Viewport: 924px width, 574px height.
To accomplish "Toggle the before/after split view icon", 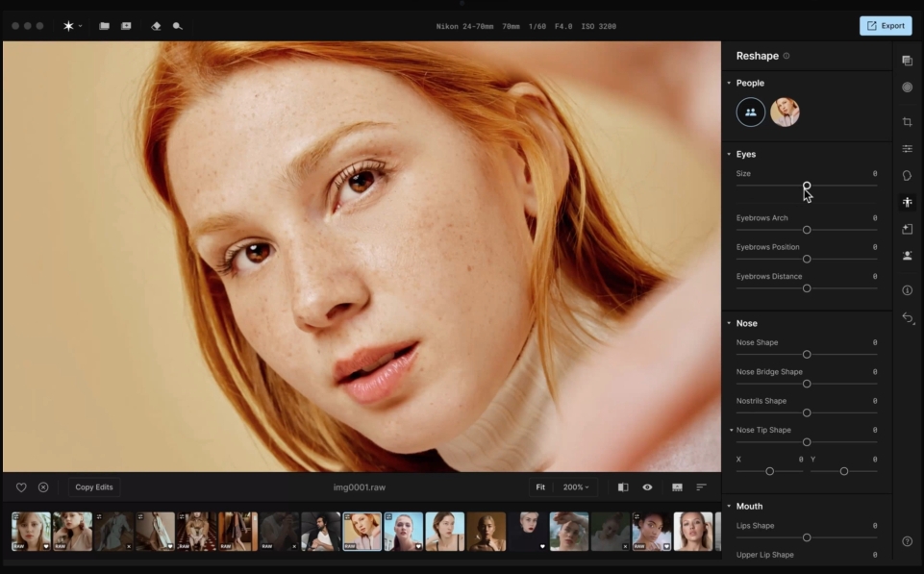I will 623,487.
